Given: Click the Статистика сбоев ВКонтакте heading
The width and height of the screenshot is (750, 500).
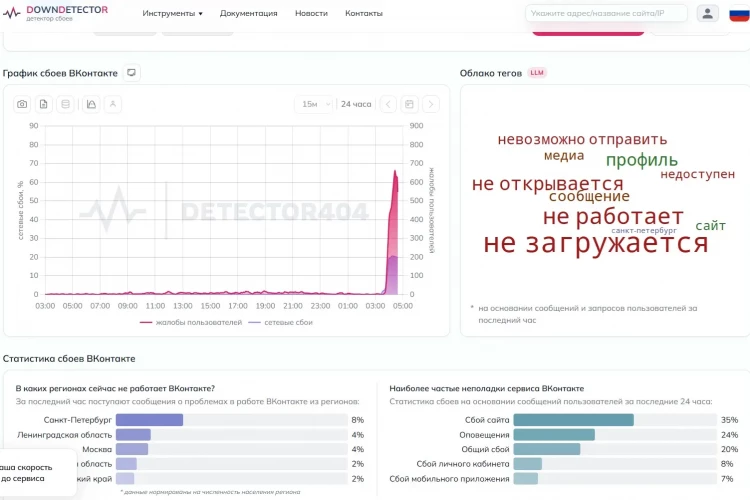Looking at the screenshot, I should coord(69,358).
